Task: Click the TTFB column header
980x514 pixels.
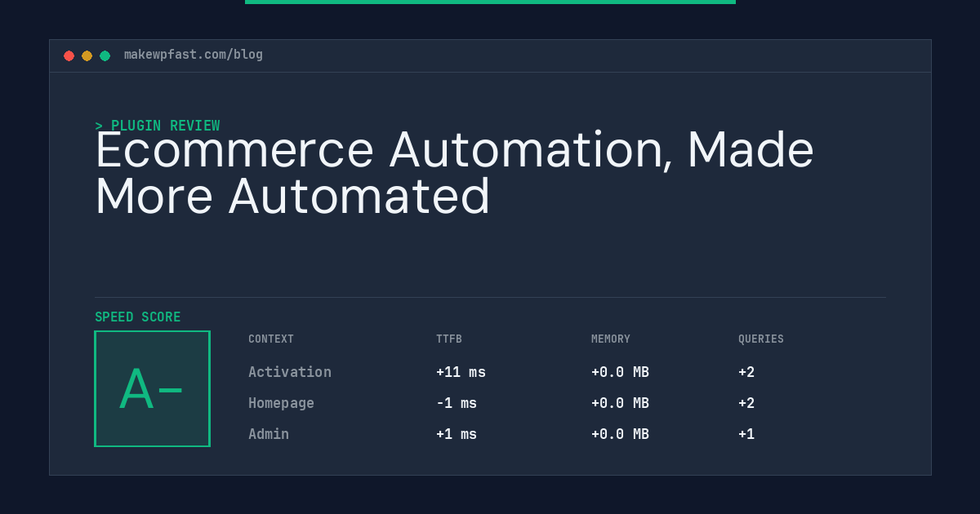Action: pyautogui.click(x=449, y=339)
